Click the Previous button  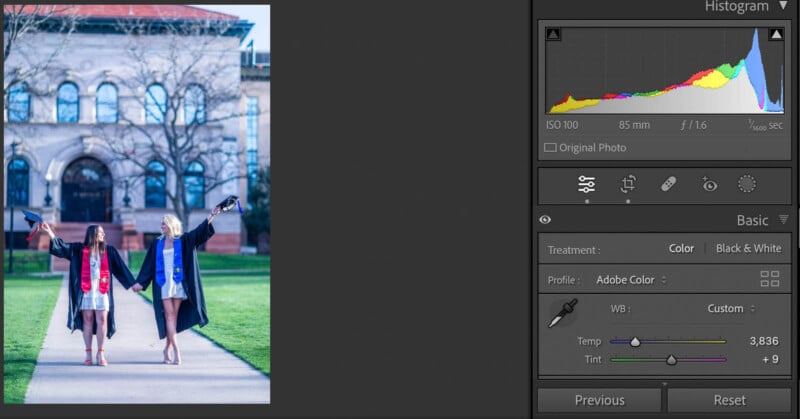600,400
